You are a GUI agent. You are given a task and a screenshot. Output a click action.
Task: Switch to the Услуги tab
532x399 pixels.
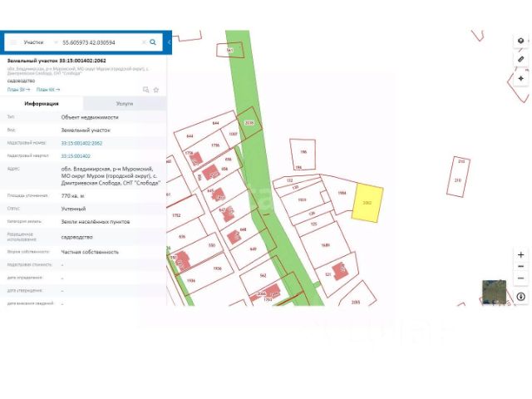tap(125, 103)
